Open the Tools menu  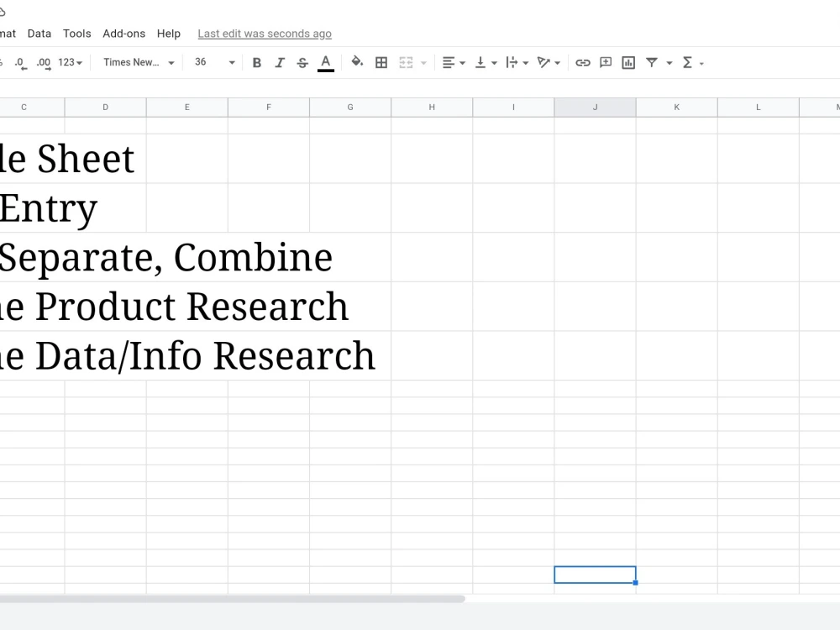pyautogui.click(x=77, y=34)
